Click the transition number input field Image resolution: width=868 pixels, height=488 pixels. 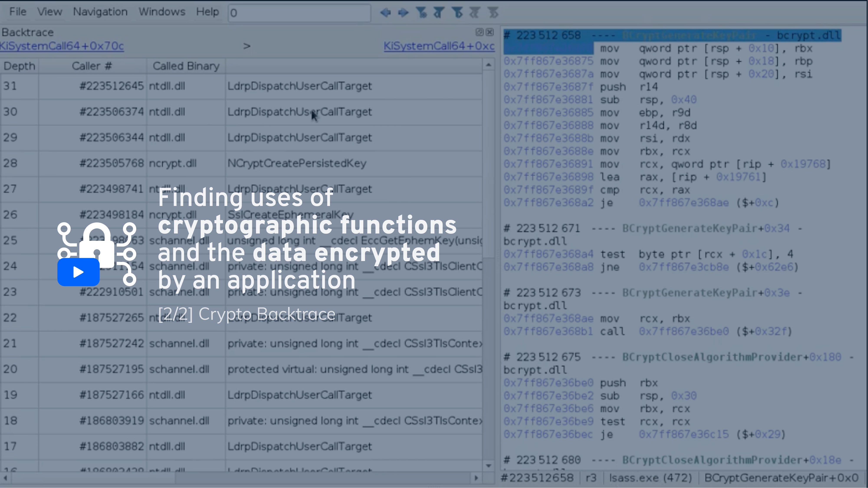(299, 13)
